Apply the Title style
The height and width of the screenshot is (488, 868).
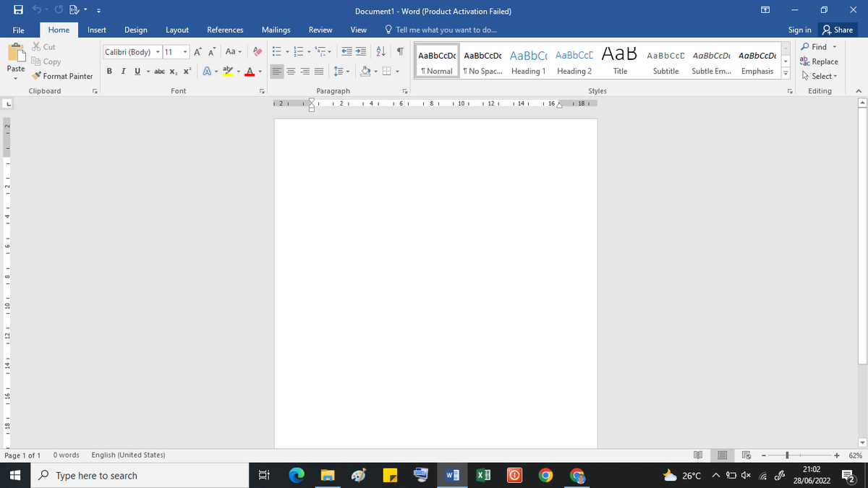(x=620, y=61)
